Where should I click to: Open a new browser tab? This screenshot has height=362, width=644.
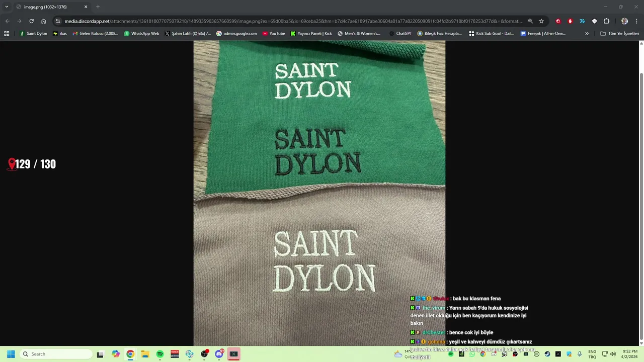click(x=98, y=7)
